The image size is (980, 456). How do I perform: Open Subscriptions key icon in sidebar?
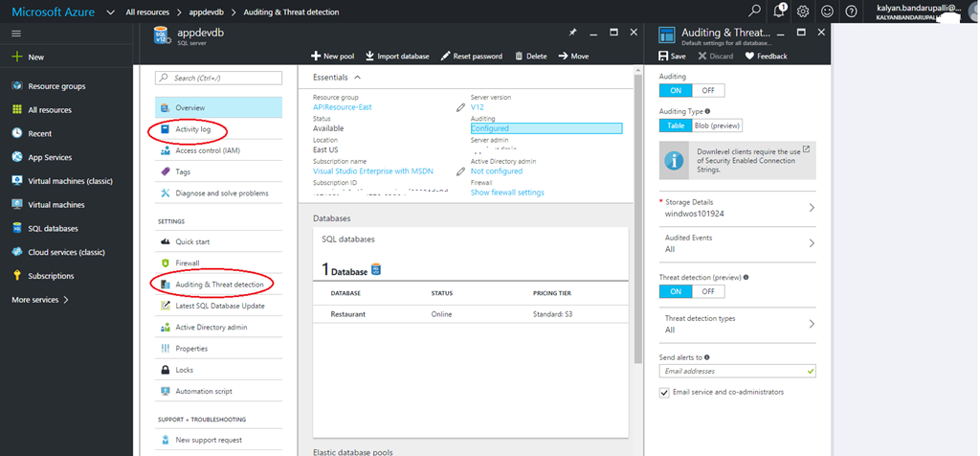[x=17, y=276]
